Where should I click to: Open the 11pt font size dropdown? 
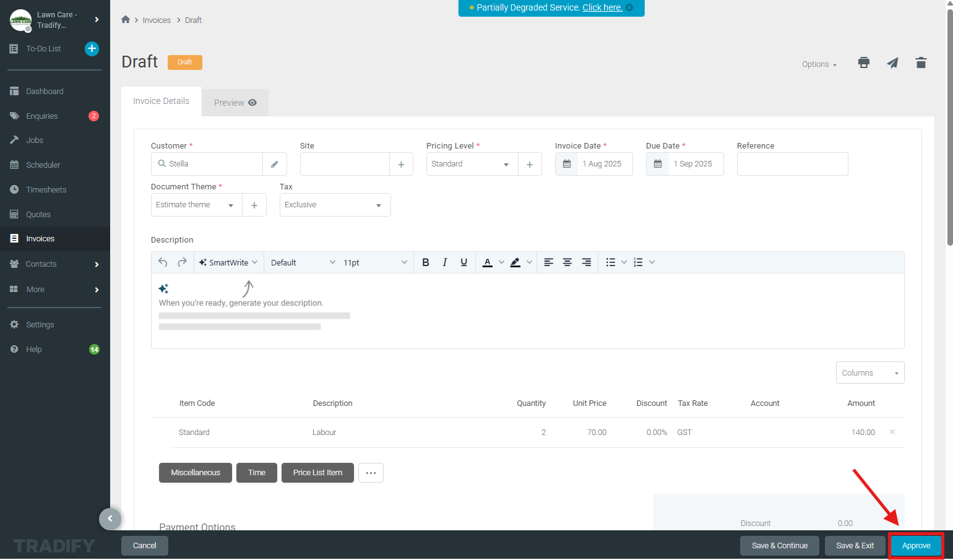pyautogui.click(x=376, y=262)
